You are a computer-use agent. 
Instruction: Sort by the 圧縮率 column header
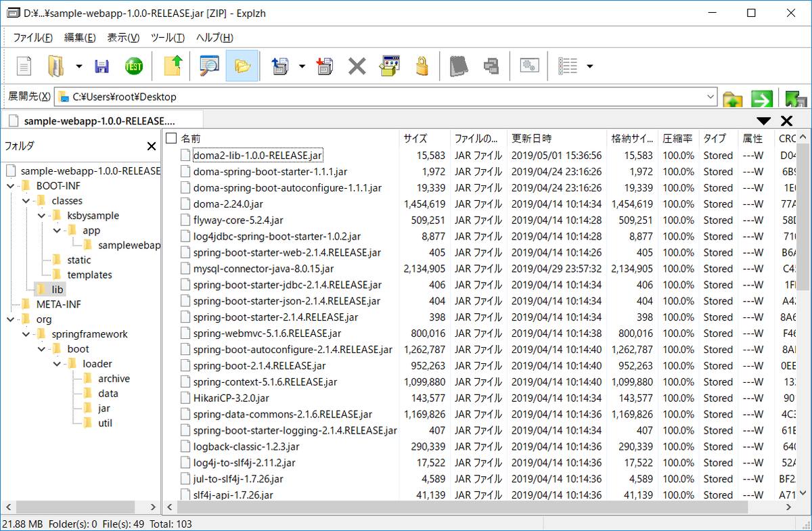click(x=678, y=138)
